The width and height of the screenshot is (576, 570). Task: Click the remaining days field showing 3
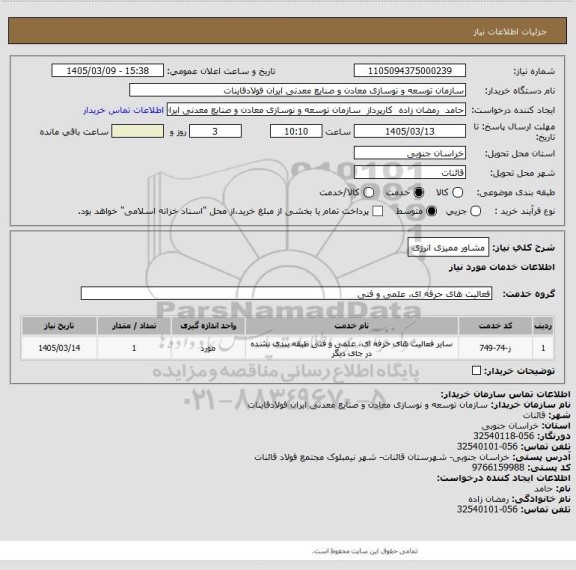(215, 131)
